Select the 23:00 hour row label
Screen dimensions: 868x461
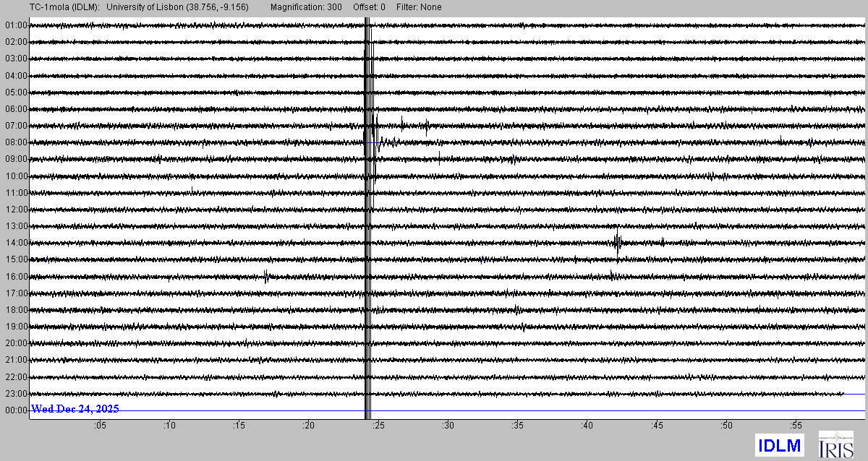(x=16, y=394)
